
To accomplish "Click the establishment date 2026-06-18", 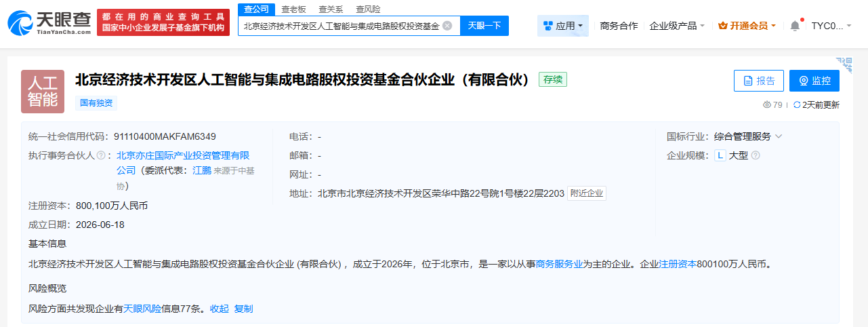I will pos(100,225).
